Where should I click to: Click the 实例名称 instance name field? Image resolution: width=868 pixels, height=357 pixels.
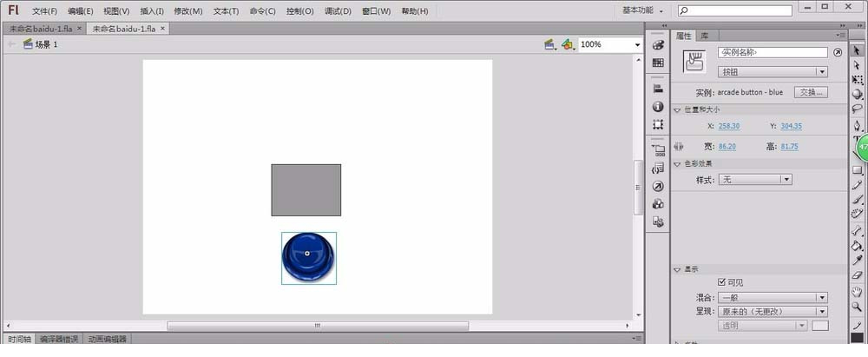pyautogui.click(x=773, y=52)
